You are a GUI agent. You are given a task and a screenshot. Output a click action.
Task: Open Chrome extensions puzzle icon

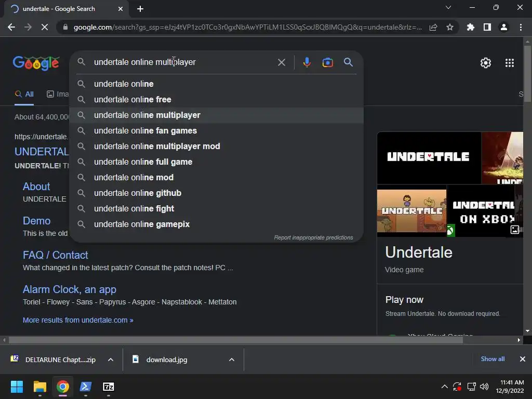coord(470,27)
